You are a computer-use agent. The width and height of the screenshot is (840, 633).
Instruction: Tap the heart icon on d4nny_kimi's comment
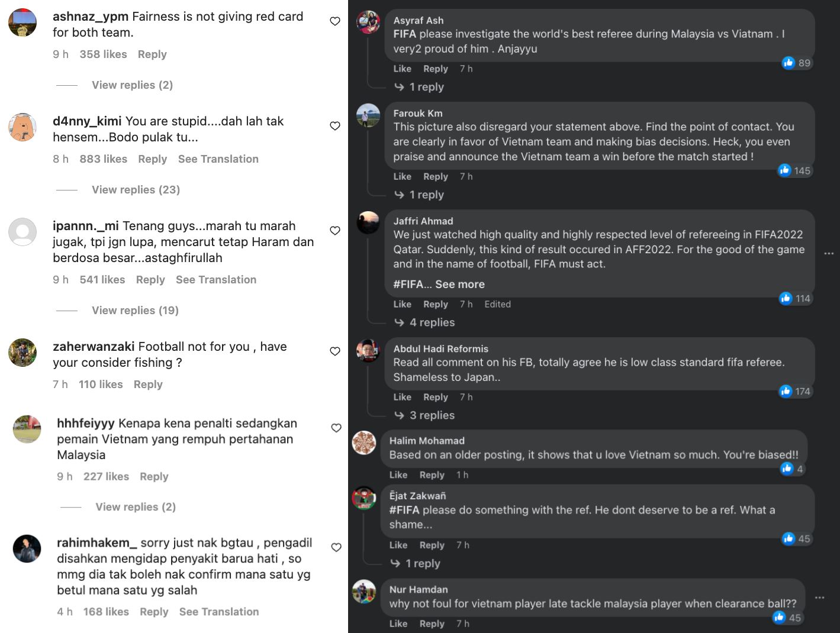coord(335,125)
